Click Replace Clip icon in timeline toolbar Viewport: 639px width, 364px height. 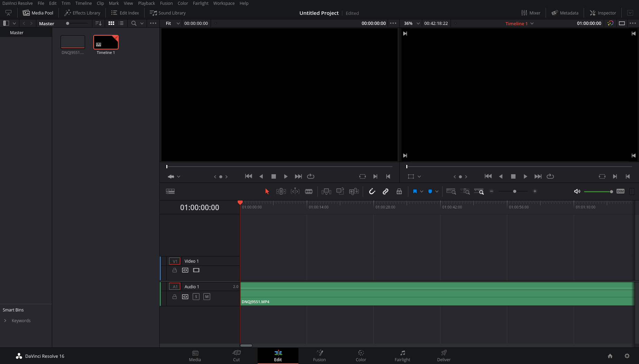click(x=354, y=191)
